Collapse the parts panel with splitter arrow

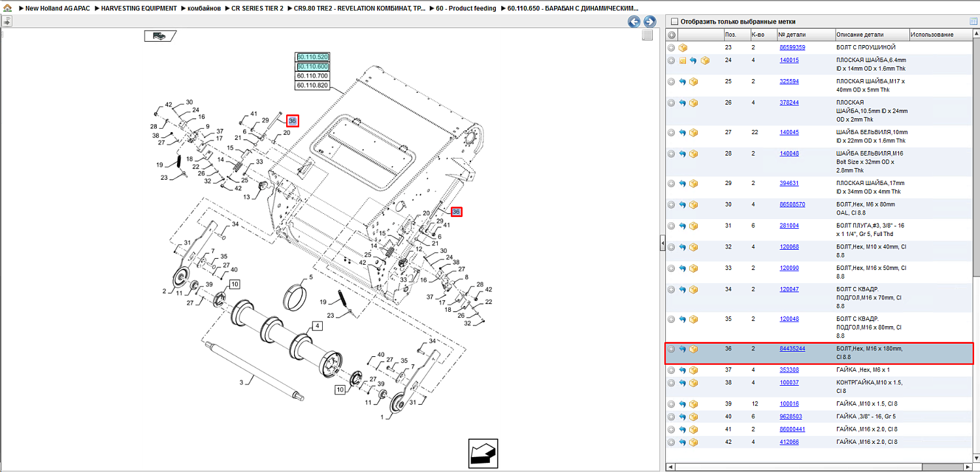click(x=662, y=244)
